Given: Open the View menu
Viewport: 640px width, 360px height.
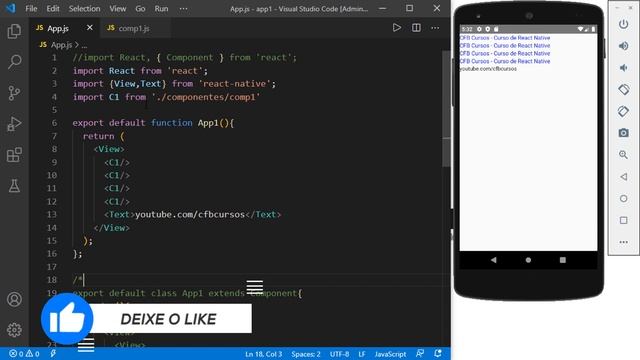Looking at the screenshot, I should pyautogui.click(x=118, y=8).
